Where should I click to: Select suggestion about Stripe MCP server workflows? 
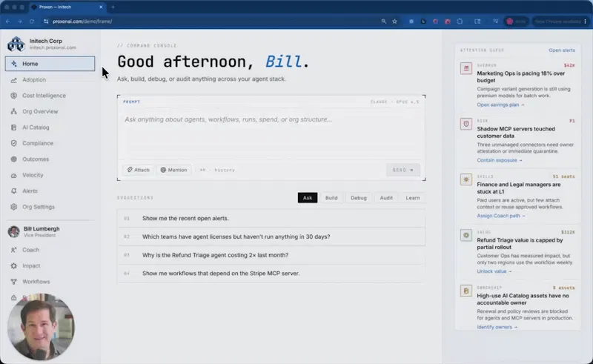coord(271,274)
